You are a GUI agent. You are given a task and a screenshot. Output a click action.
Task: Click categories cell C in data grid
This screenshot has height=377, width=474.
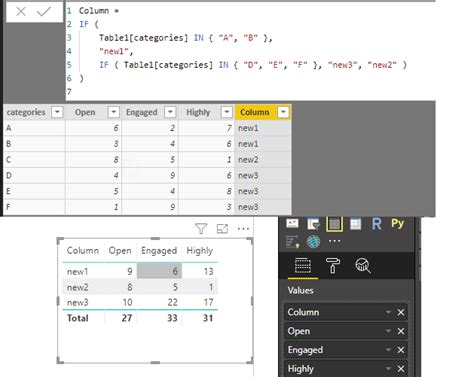coord(34,160)
